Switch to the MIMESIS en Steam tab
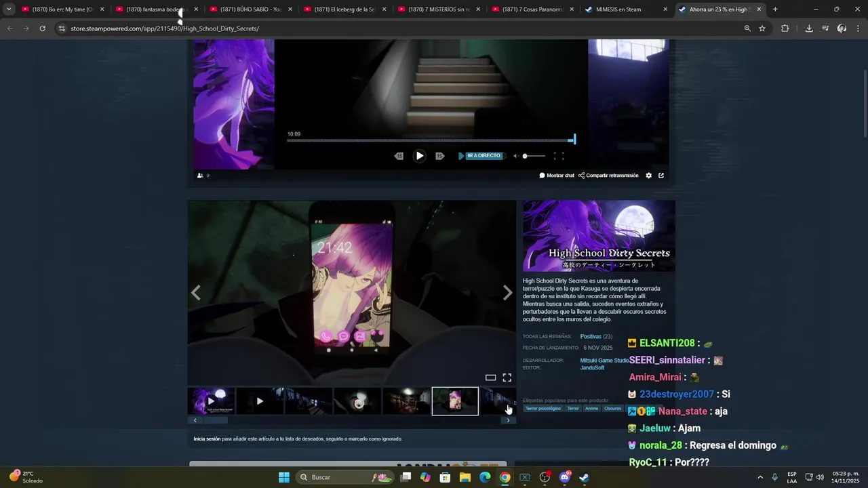868x488 pixels. tap(626, 9)
